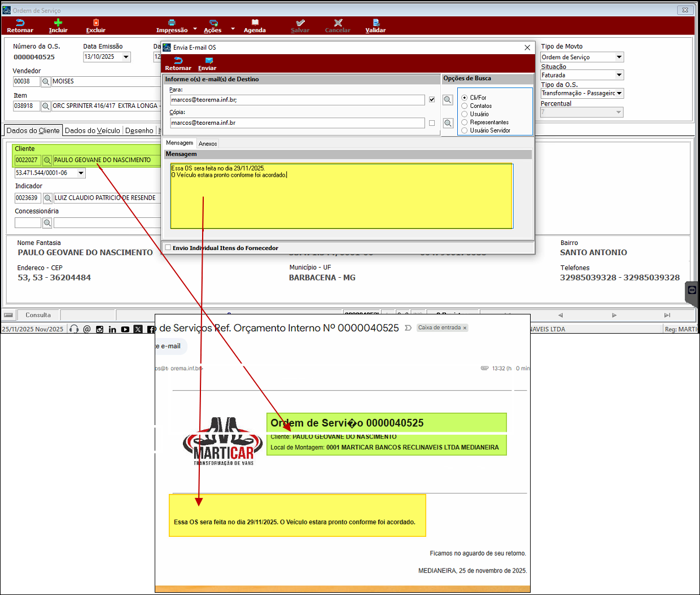Open the Dados do Veículo tab
Screen dimensions: 700x595
(93, 130)
